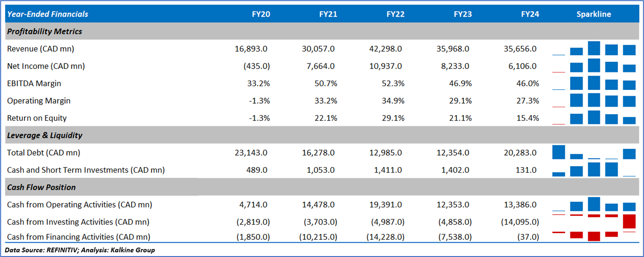Click the Operating Margin row label

click(39, 101)
